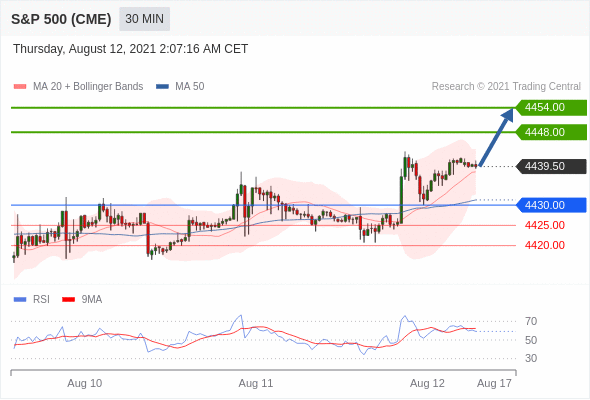Click the red 9MA legend swatch

pyautogui.click(x=68, y=300)
